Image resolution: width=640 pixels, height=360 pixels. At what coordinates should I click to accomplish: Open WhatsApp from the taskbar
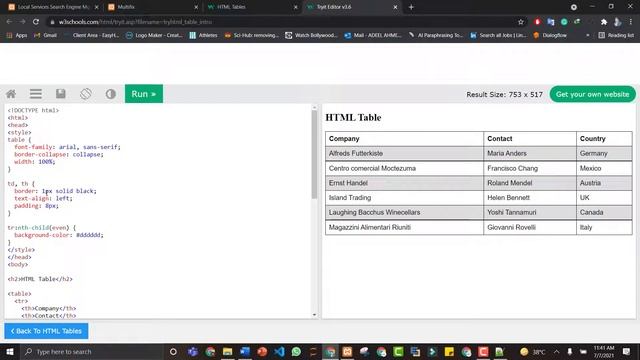296,351
